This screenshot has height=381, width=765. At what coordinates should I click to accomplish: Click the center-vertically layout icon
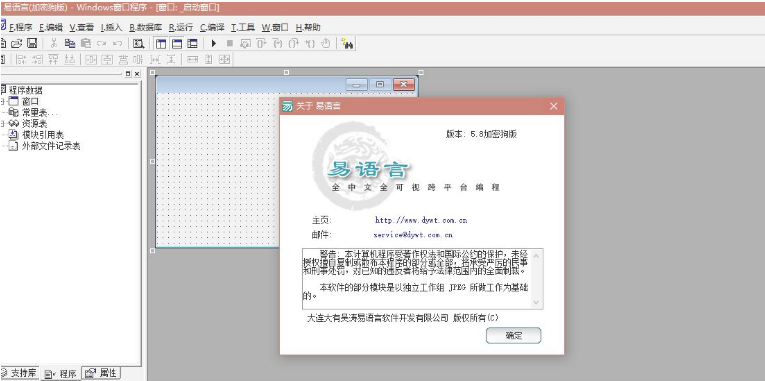tap(107, 60)
